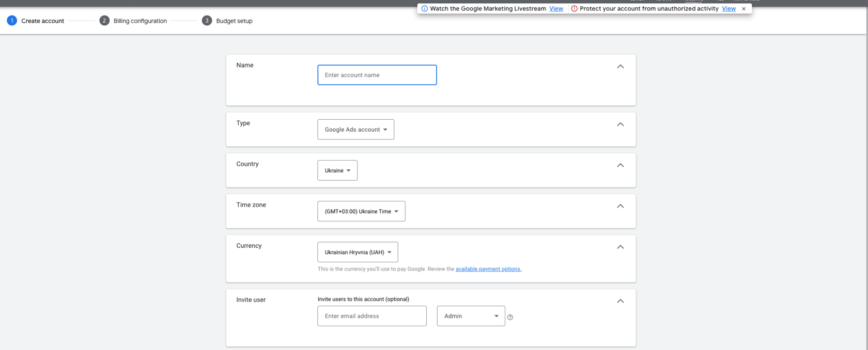Click the red warning icon for unauthorized activity
Screen dimensions: 868x350
[x=574, y=9]
